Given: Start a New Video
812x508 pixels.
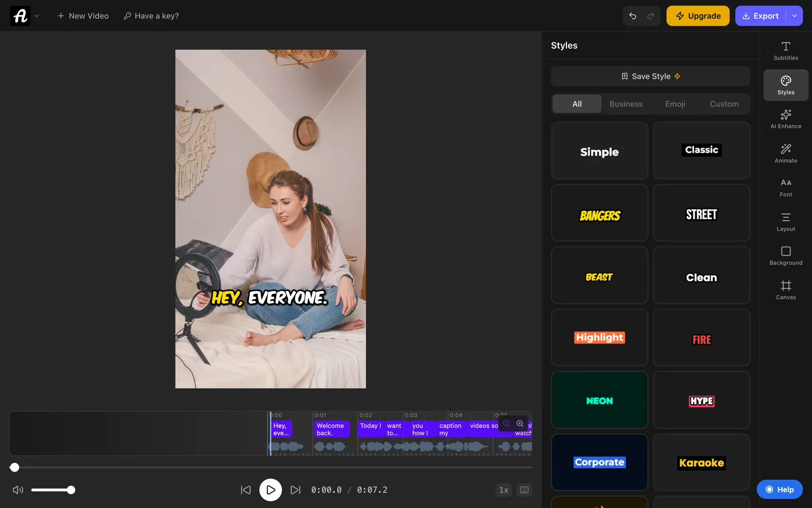Looking at the screenshot, I should [83, 16].
